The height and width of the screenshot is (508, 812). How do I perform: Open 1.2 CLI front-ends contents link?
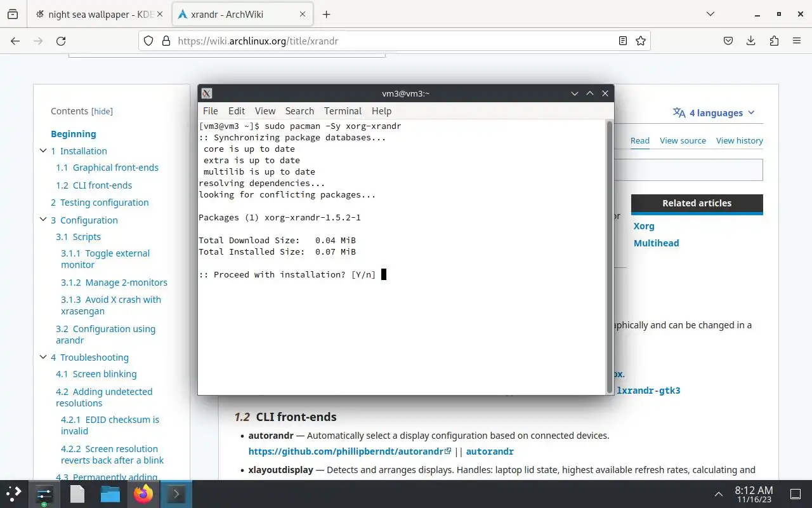pyautogui.click(x=94, y=185)
